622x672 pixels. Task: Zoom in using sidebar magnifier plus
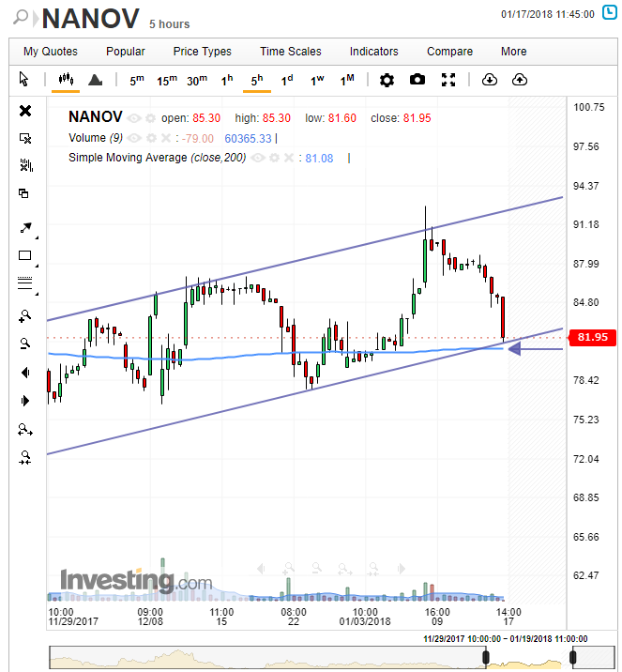[24, 316]
